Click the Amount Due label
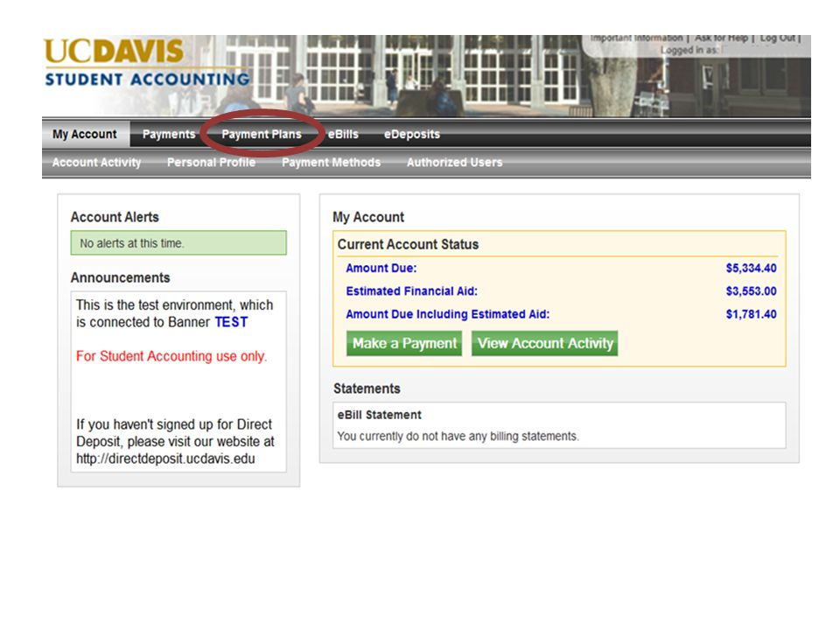The width and height of the screenshot is (840, 630). 381,268
